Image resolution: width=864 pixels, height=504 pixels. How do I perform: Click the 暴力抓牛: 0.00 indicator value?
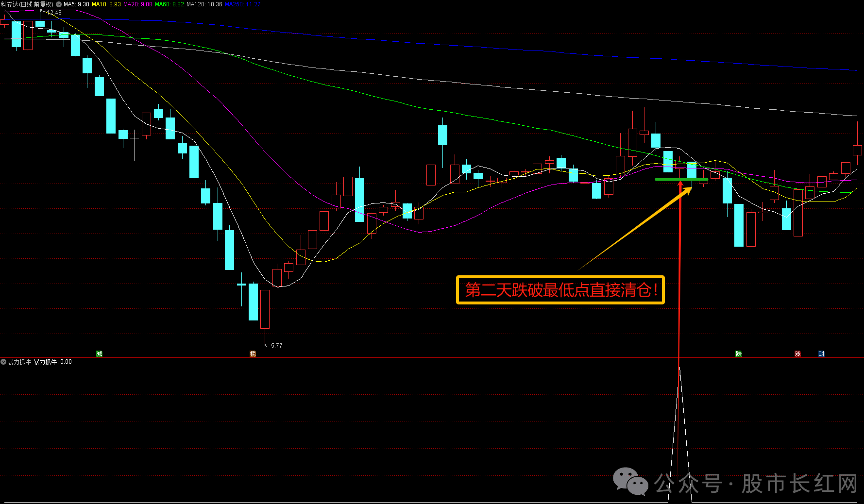[x=52, y=362]
